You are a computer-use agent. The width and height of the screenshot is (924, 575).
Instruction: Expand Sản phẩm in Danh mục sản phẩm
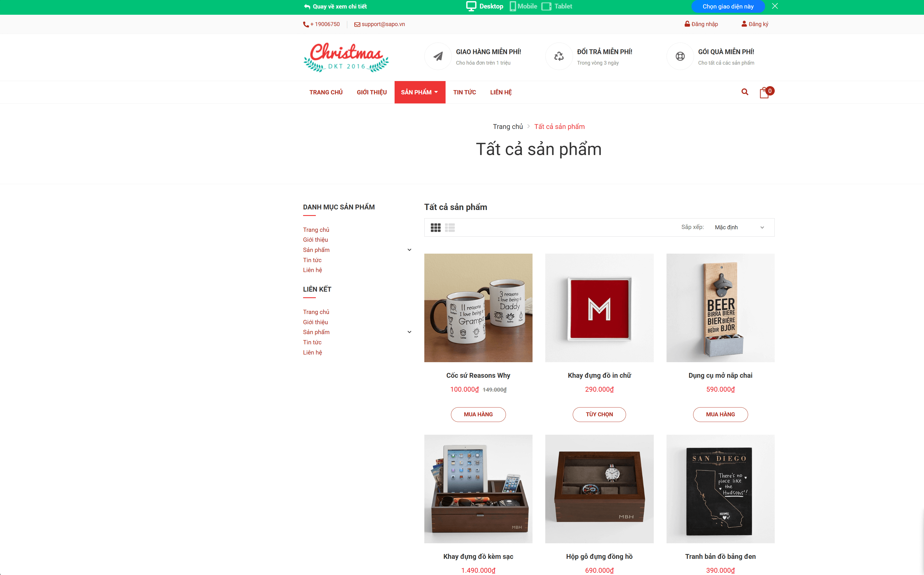click(409, 250)
